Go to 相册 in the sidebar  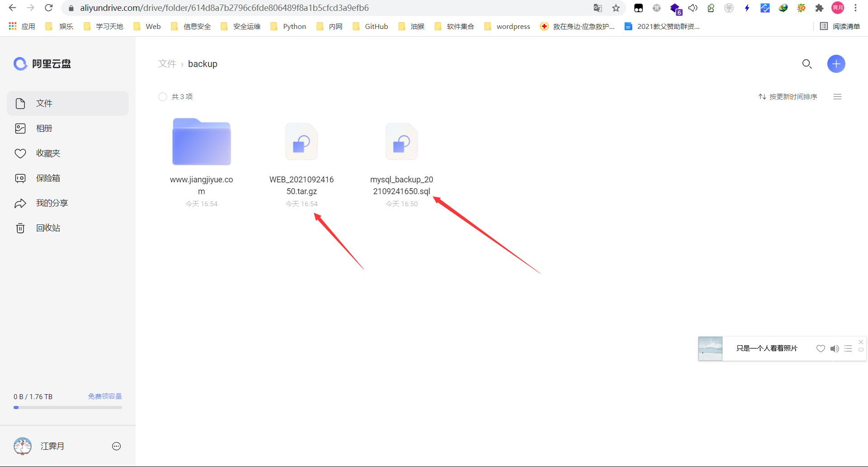click(44, 129)
